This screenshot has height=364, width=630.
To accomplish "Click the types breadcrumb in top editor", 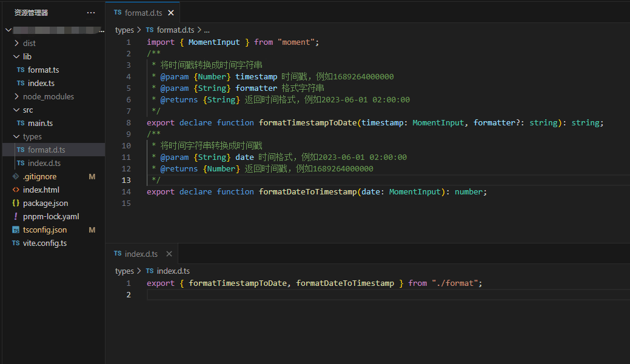I will (124, 30).
